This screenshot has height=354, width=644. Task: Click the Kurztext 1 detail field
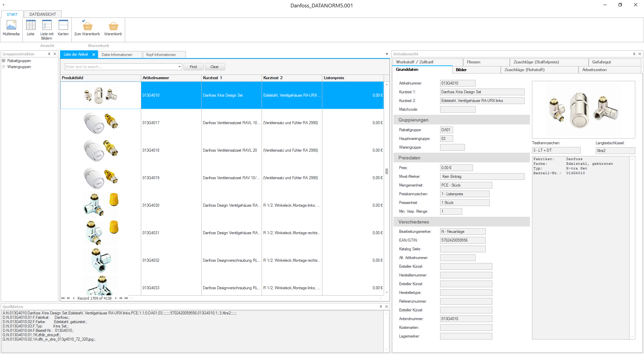coord(482,92)
